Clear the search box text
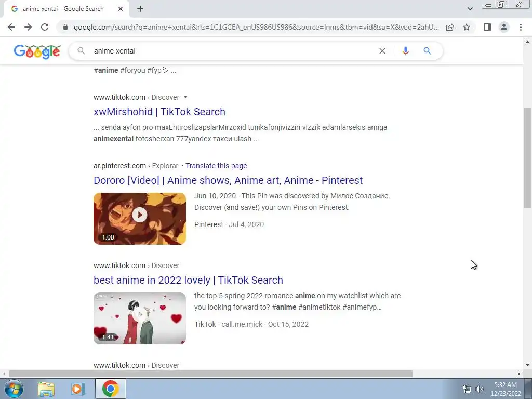532x399 pixels. (x=382, y=51)
